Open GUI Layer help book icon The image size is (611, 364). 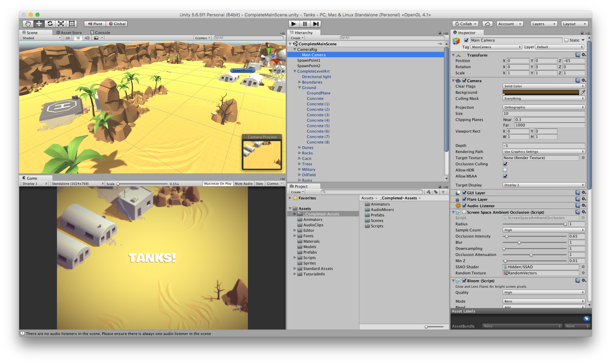[x=578, y=193]
